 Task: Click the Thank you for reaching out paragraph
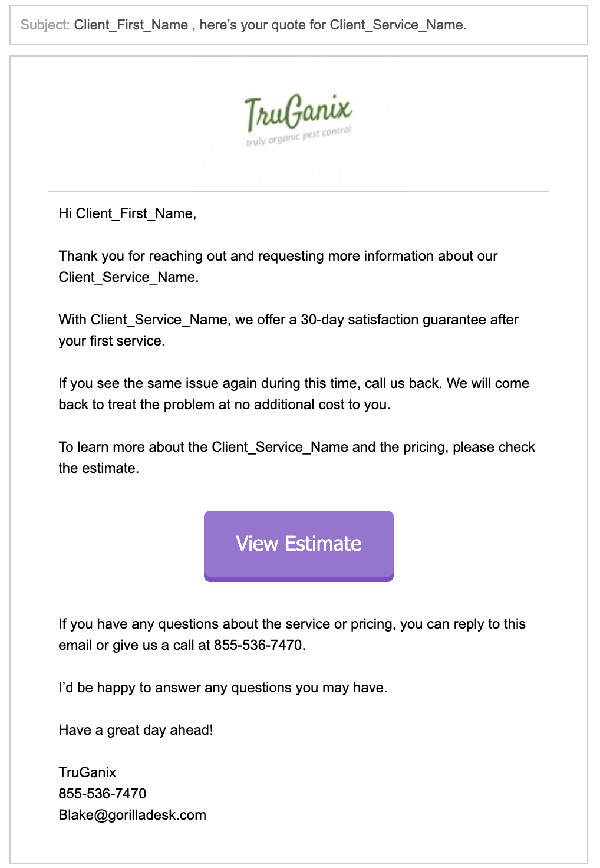[x=278, y=267]
